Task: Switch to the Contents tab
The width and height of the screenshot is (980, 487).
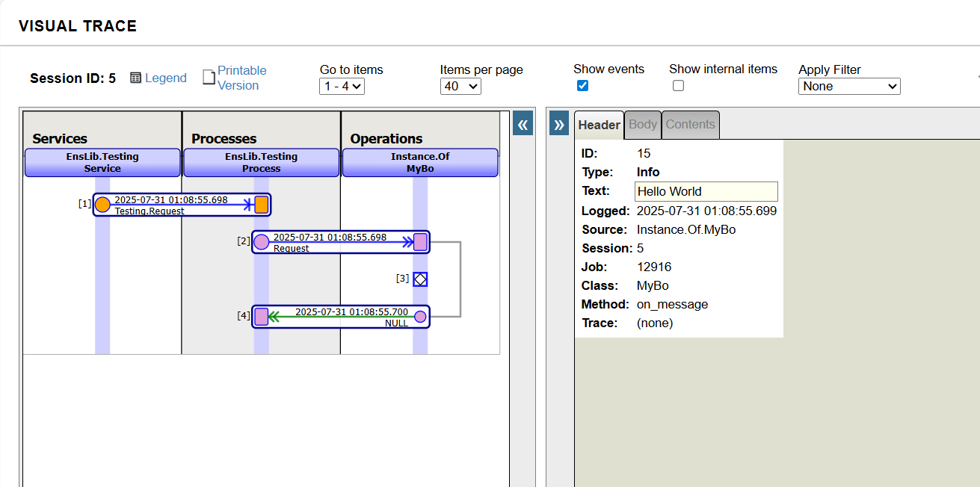Action: [x=690, y=125]
